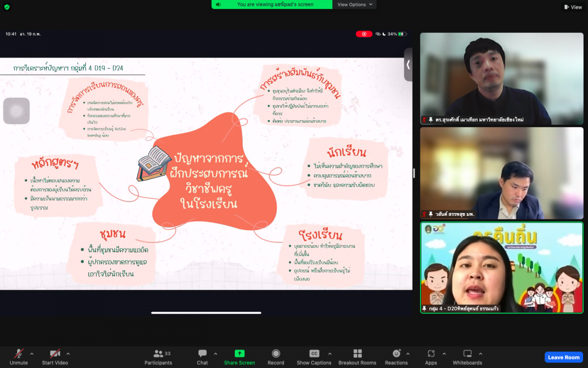Viewport: 588px width, 368px height.
Task: Open the Reactions picker
Action: [396, 357]
